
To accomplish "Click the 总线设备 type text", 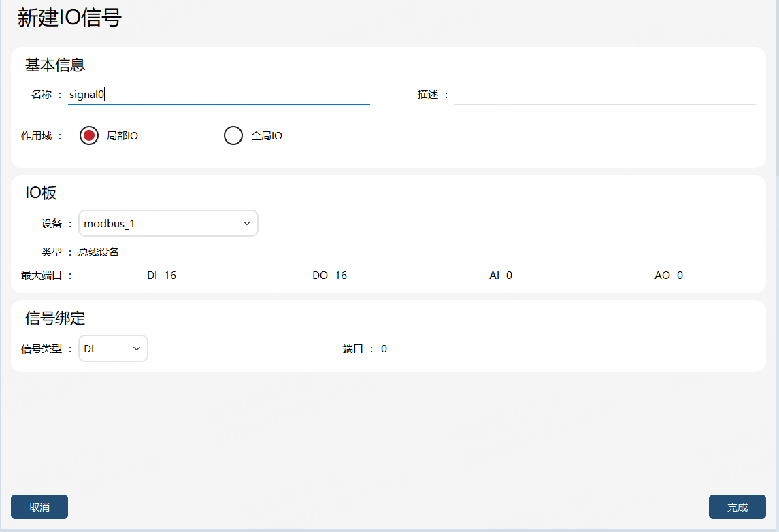I will (x=99, y=252).
